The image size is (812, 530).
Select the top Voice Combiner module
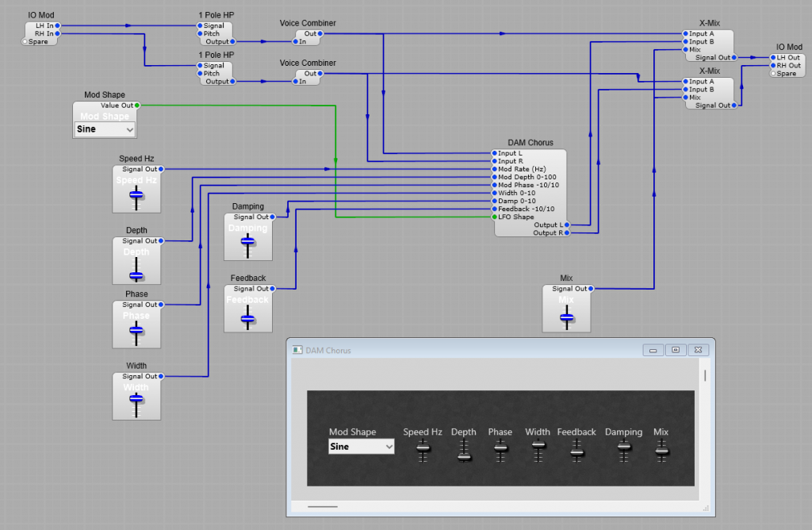click(308, 37)
